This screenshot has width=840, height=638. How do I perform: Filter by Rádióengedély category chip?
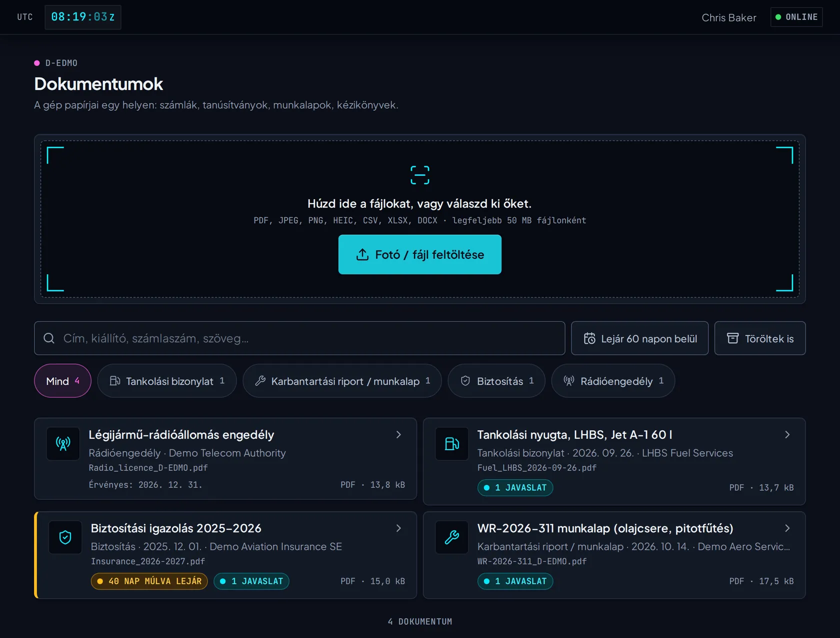[613, 381]
